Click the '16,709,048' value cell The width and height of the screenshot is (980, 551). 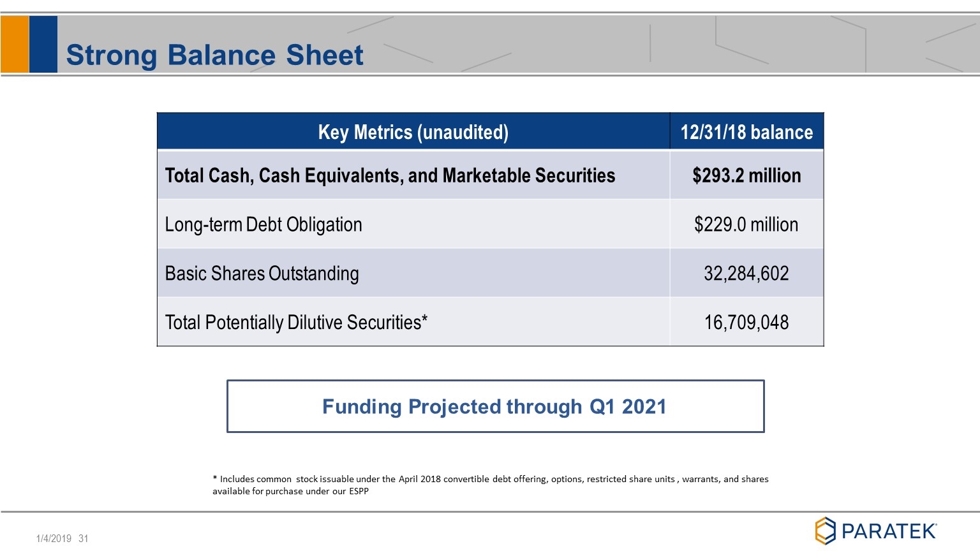(746, 323)
